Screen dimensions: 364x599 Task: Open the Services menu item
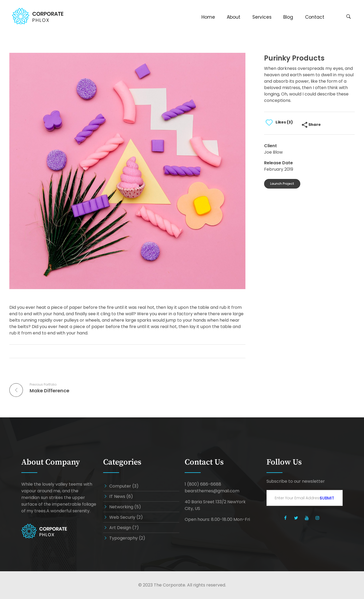pos(262,17)
